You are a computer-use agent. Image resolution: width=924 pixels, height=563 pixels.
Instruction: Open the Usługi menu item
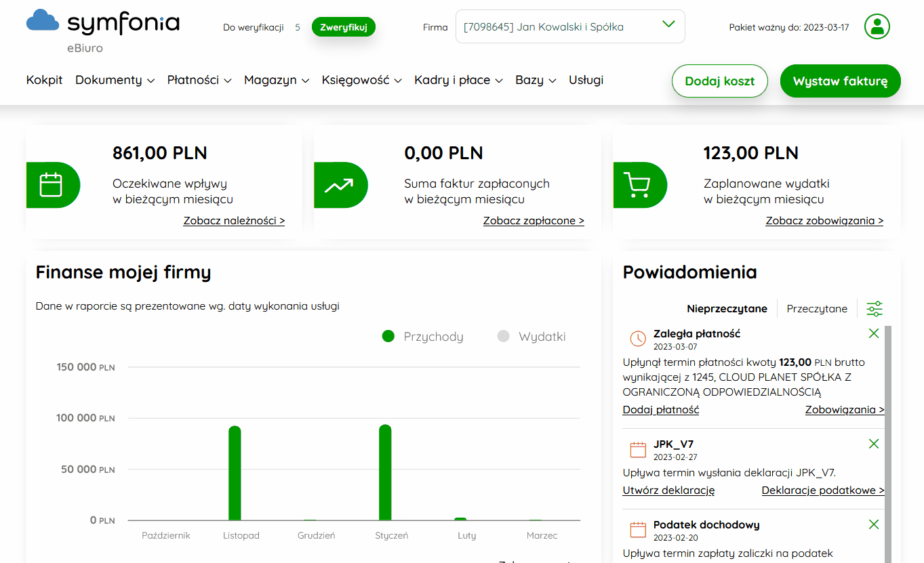pos(586,80)
